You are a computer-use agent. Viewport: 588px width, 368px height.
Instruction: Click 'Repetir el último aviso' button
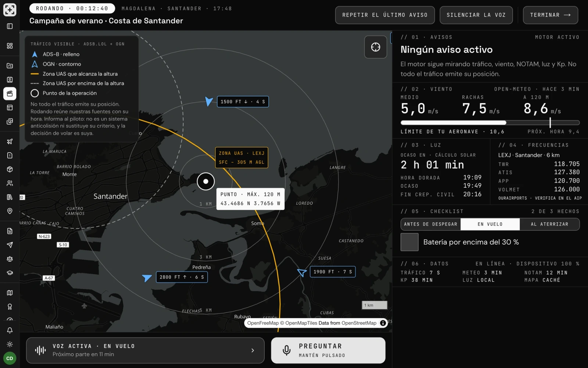[x=385, y=15]
